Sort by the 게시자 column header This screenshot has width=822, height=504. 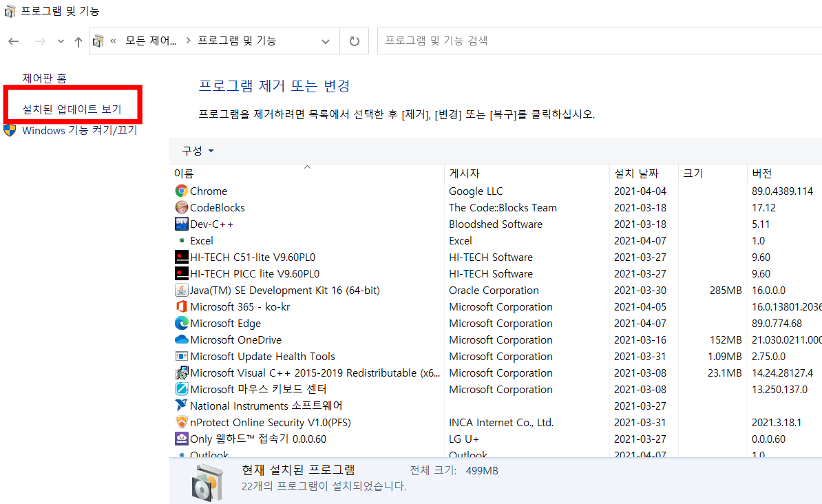coord(527,173)
